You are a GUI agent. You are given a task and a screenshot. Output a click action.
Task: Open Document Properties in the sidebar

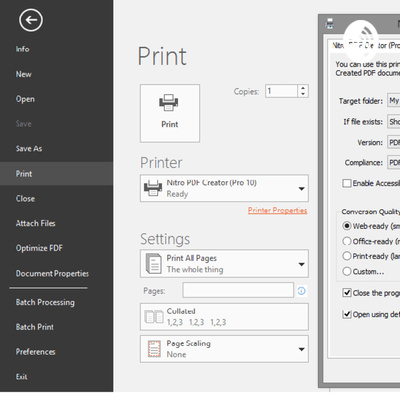(x=52, y=273)
